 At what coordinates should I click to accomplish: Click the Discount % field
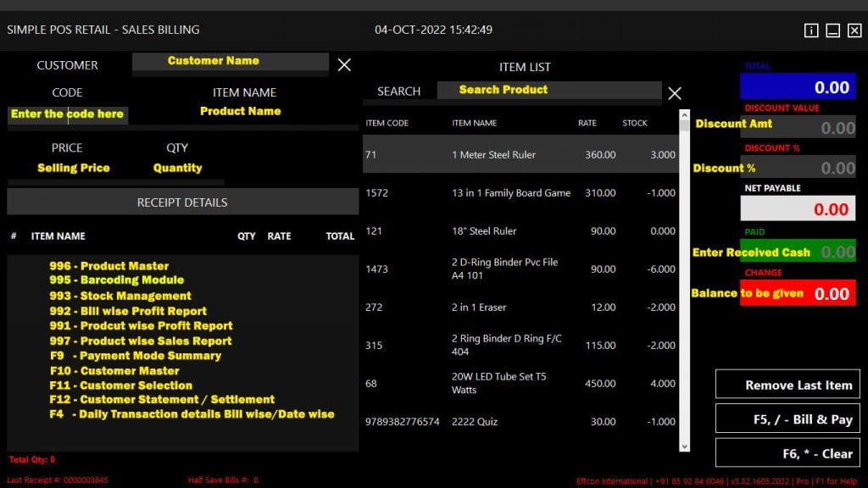798,168
